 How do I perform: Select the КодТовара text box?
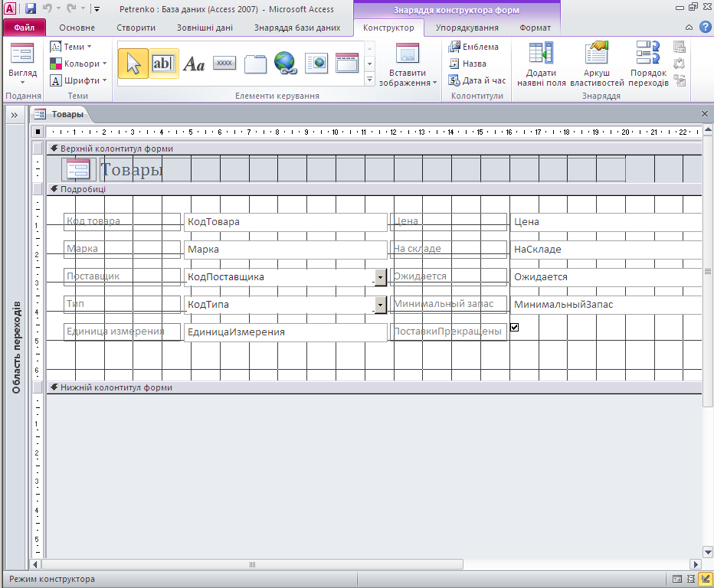click(286, 222)
